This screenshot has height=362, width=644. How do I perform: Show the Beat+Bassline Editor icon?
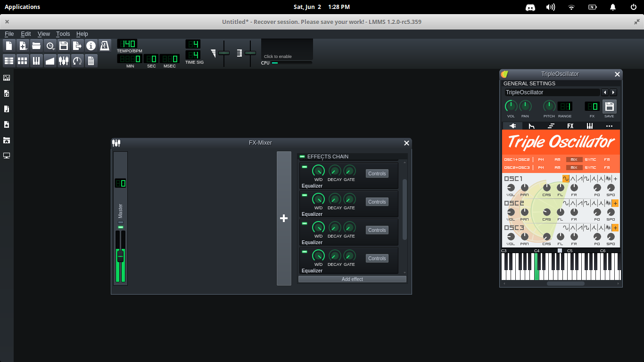coord(23,60)
